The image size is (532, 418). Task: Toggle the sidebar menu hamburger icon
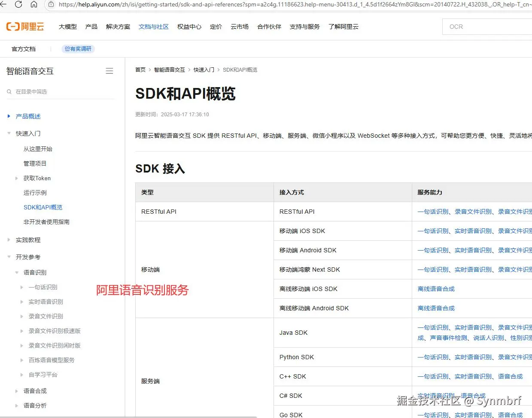(109, 71)
